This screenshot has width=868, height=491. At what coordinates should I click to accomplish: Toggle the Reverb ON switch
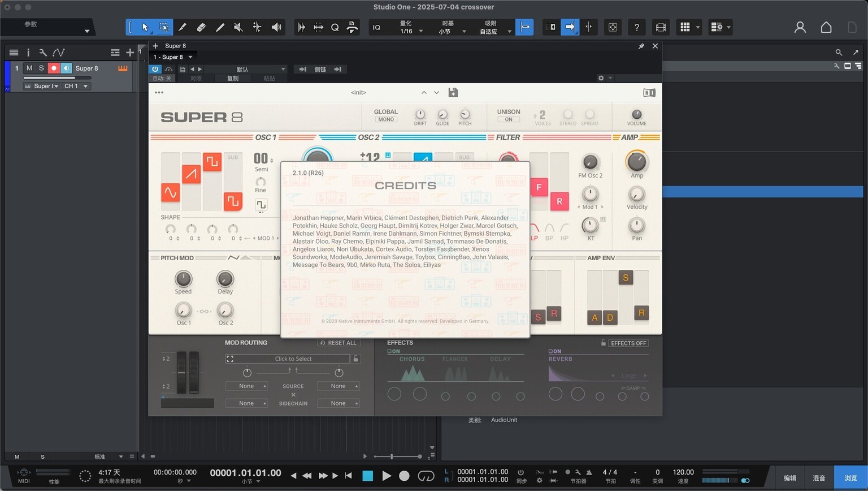(555, 351)
